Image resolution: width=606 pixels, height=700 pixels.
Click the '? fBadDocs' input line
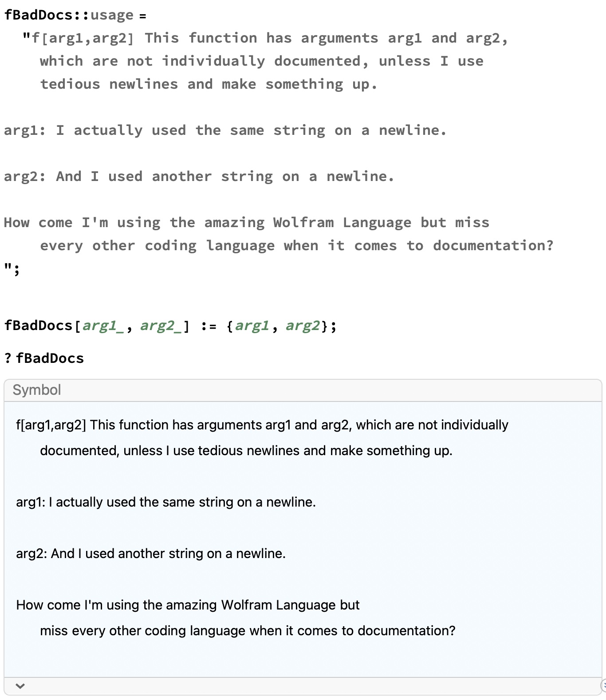coord(44,358)
